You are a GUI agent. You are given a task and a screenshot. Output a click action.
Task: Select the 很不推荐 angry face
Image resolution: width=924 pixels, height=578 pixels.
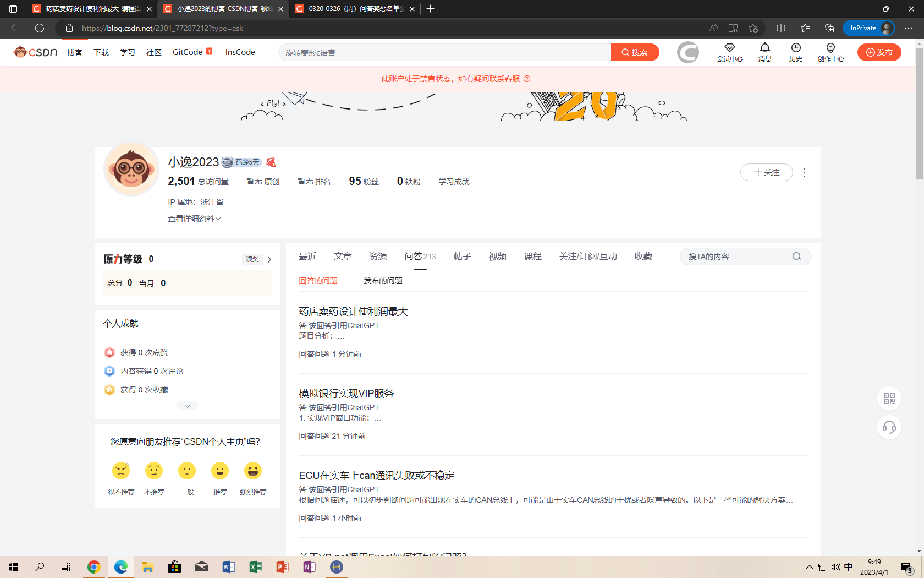pyautogui.click(x=121, y=471)
